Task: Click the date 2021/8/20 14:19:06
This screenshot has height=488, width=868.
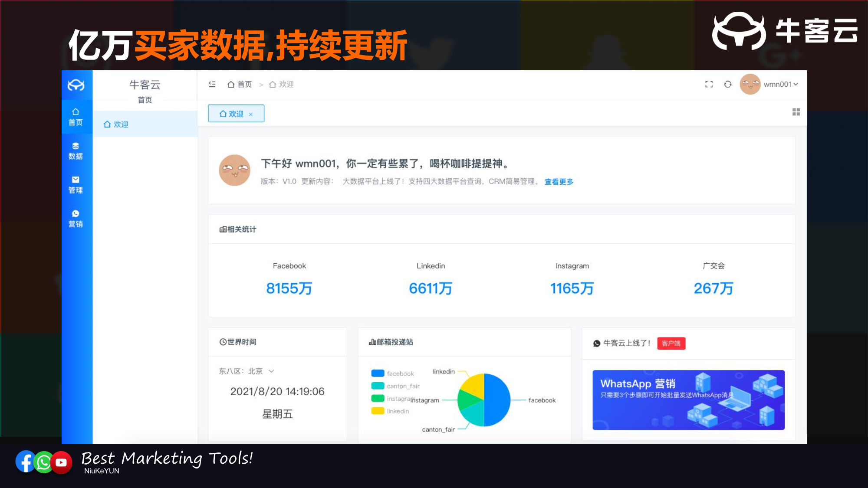Action: (277, 392)
